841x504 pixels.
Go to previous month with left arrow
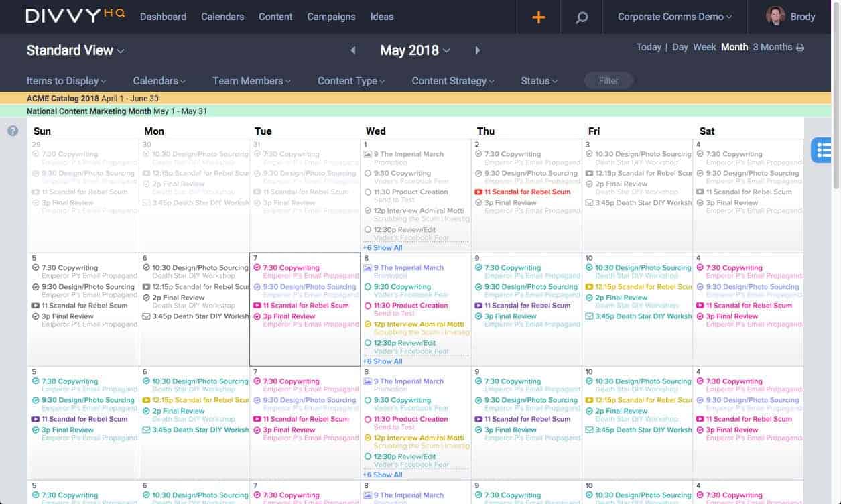tap(353, 50)
